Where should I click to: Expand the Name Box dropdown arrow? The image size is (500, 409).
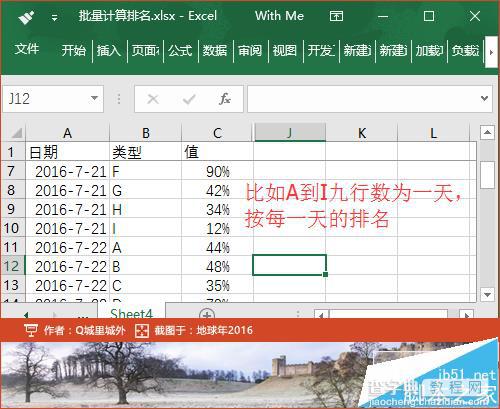click(x=94, y=98)
